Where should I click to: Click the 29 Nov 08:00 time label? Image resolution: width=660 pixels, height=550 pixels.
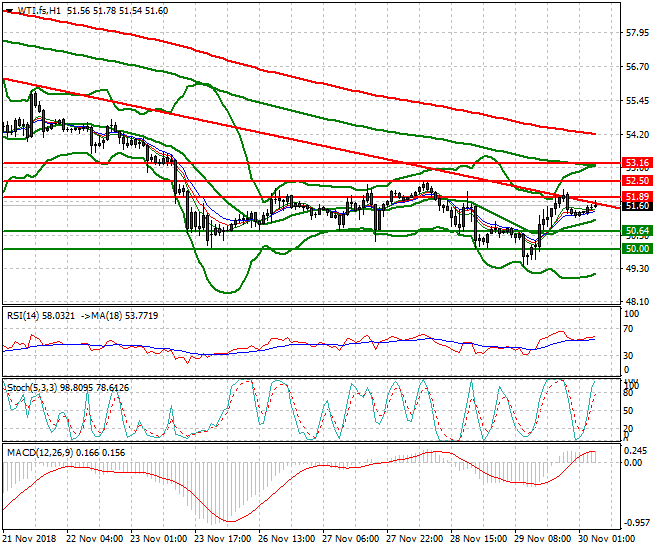[x=543, y=539]
